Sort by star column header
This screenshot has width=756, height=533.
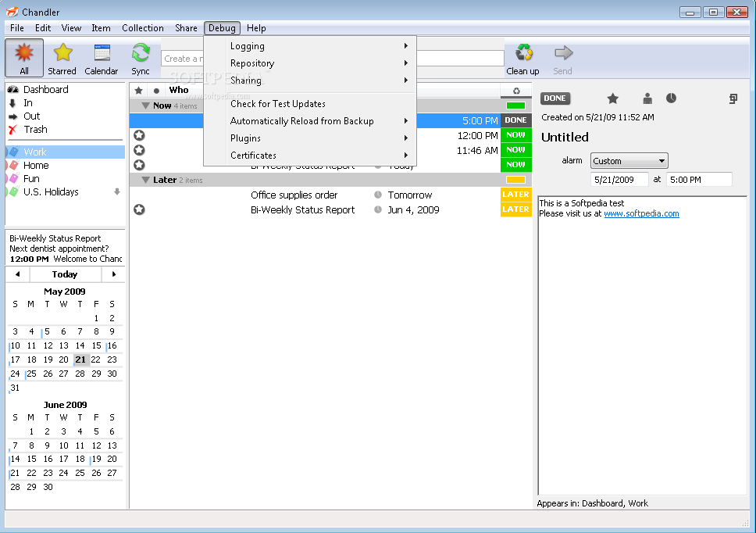(x=139, y=90)
